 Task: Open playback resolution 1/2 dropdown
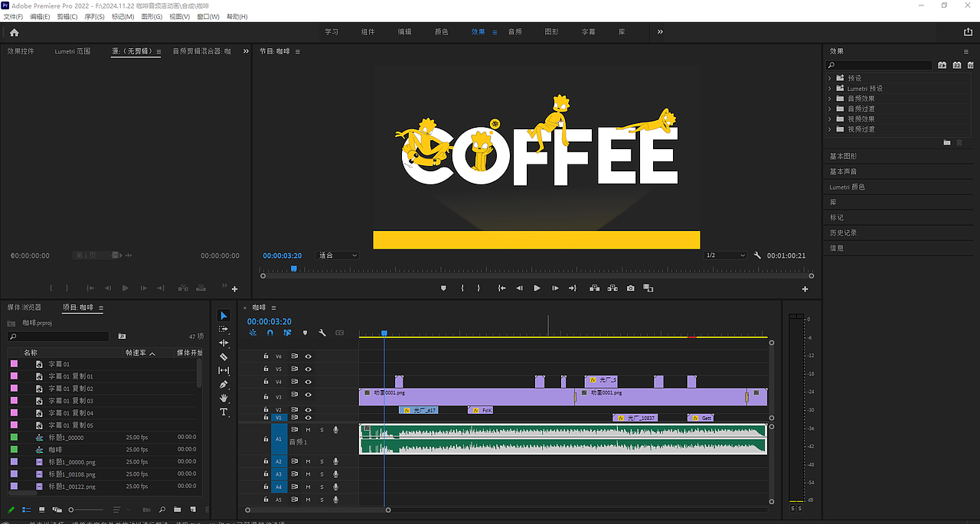pos(725,255)
